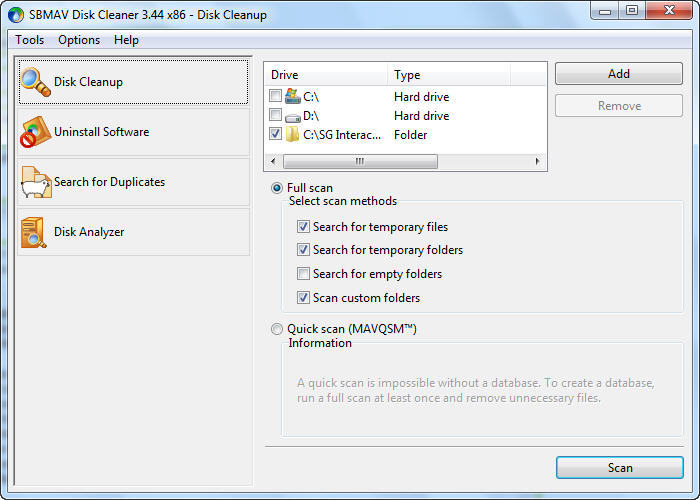
Task: Open the Disk Cleanup section
Action: pos(133,82)
